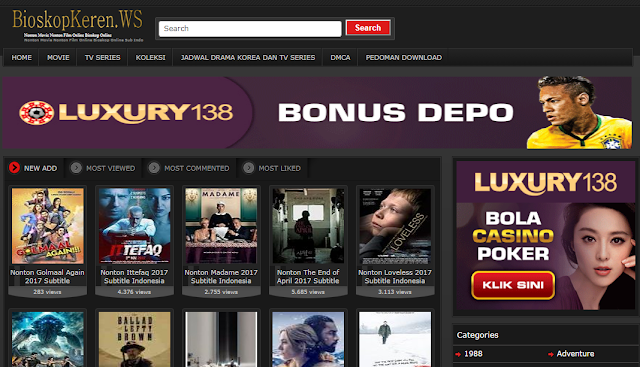Viewport: 640px width, 367px height.
Task: Click the 3.113 views count text
Action: click(x=395, y=292)
